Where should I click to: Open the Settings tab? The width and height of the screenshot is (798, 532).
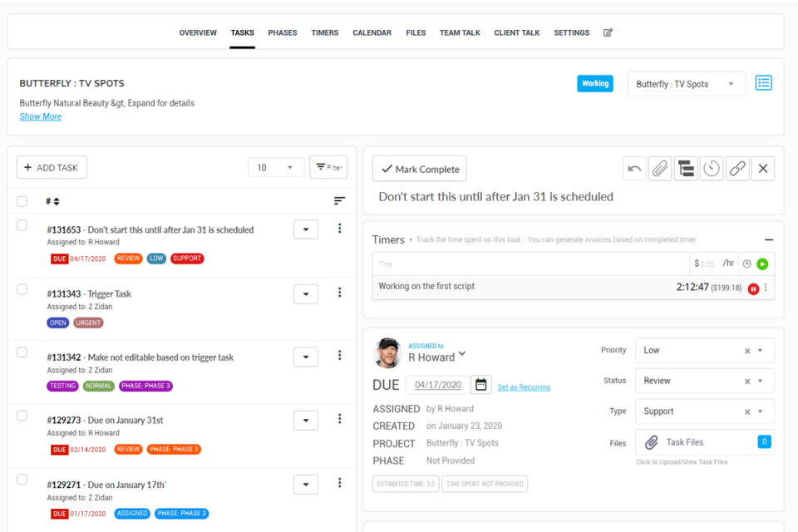point(572,32)
